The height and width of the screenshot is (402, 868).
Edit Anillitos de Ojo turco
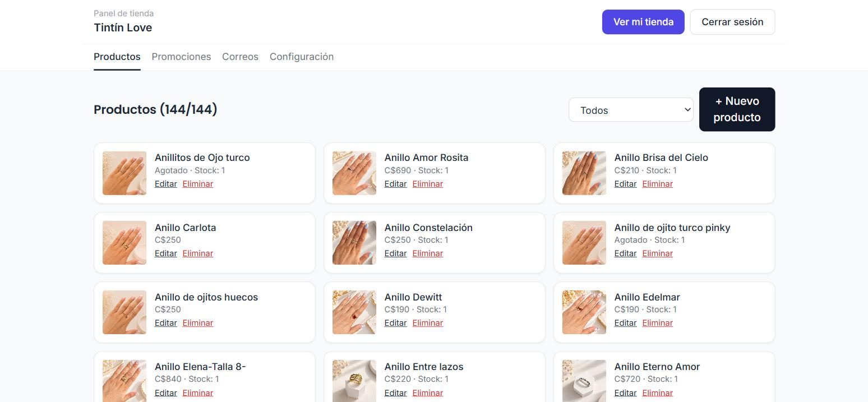165,184
